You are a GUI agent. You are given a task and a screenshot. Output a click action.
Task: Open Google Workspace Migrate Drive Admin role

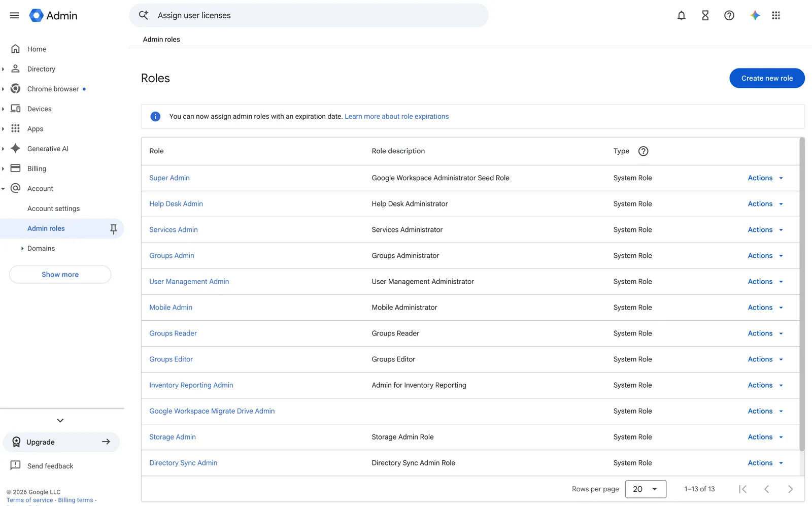coord(212,411)
